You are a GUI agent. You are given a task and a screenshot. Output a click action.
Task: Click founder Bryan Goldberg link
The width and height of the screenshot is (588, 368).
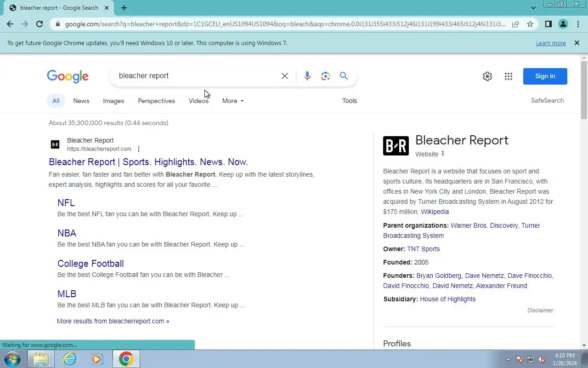(x=439, y=276)
